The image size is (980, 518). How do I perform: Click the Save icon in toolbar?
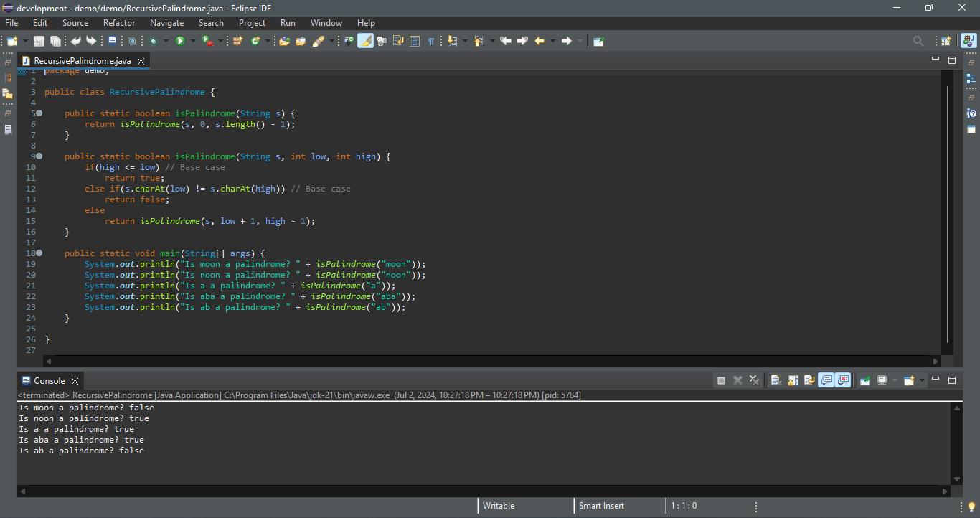coord(39,41)
